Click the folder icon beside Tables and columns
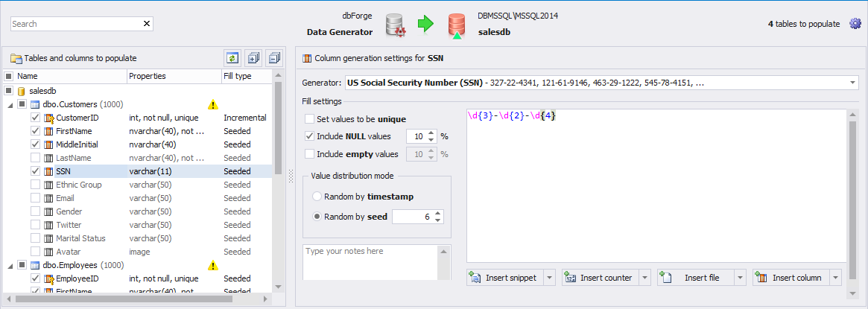This screenshot has height=309, width=868. point(16,59)
